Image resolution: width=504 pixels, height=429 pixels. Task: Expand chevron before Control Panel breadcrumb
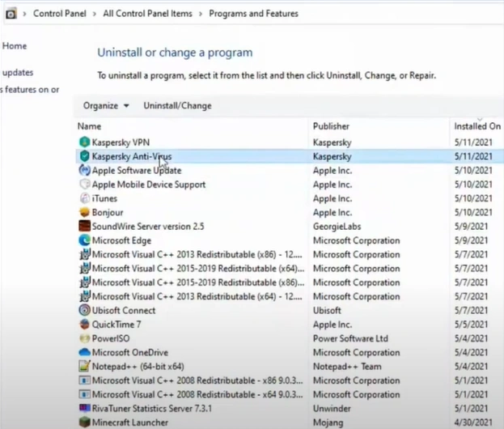[25, 14]
